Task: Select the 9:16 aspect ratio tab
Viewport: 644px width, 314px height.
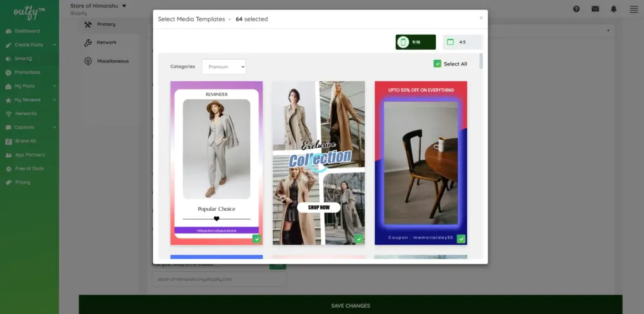Action: point(415,42)
